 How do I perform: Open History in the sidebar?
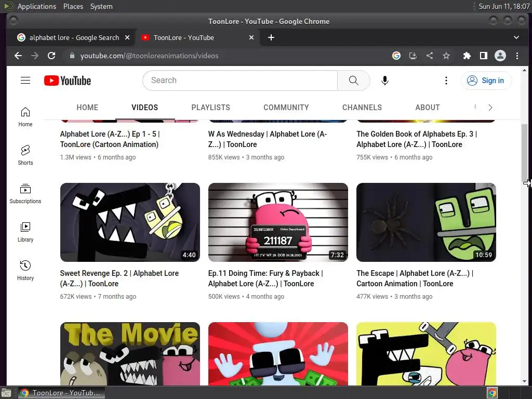pyautogui.click(x=25, y=270)
